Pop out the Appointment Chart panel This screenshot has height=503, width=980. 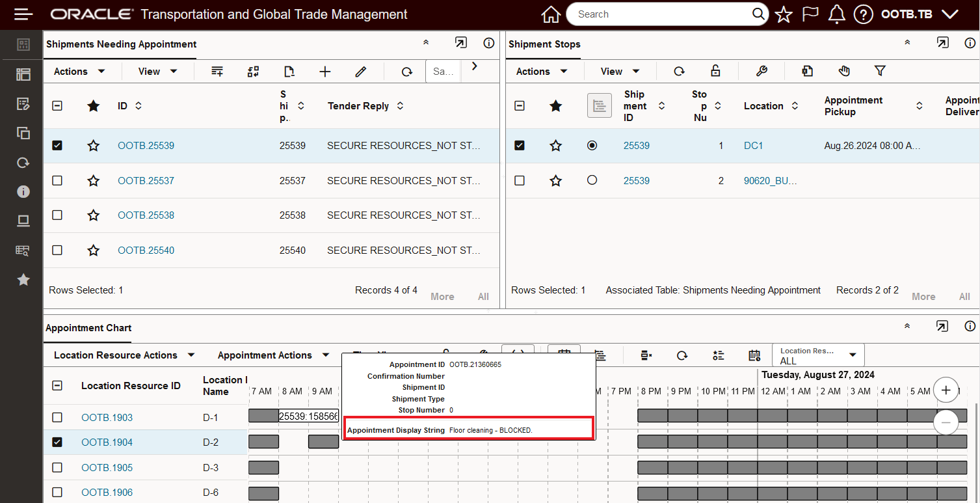(942, 326)
